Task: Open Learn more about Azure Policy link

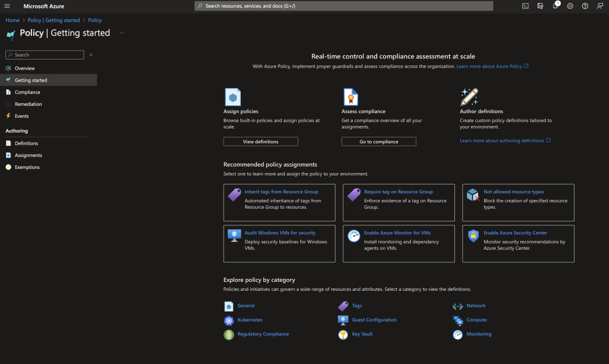Action: pyautogui.click(x=492, y=67)
